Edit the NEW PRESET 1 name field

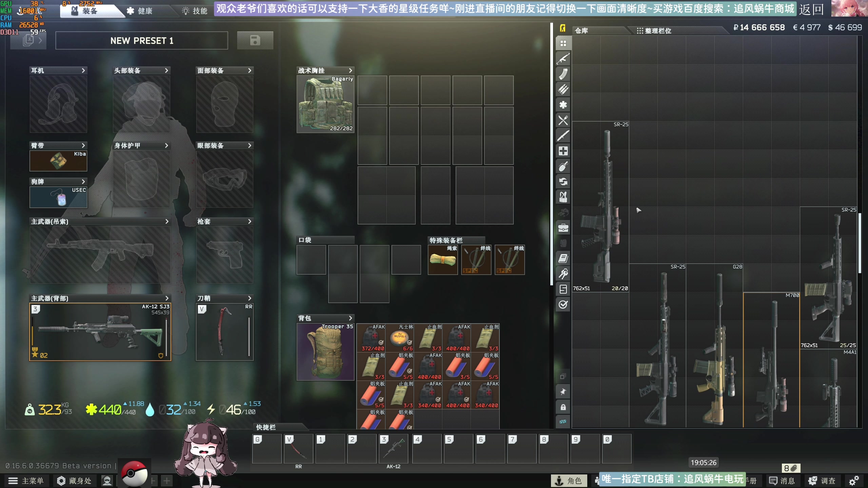pyautogui.click(x=142, y=41)
